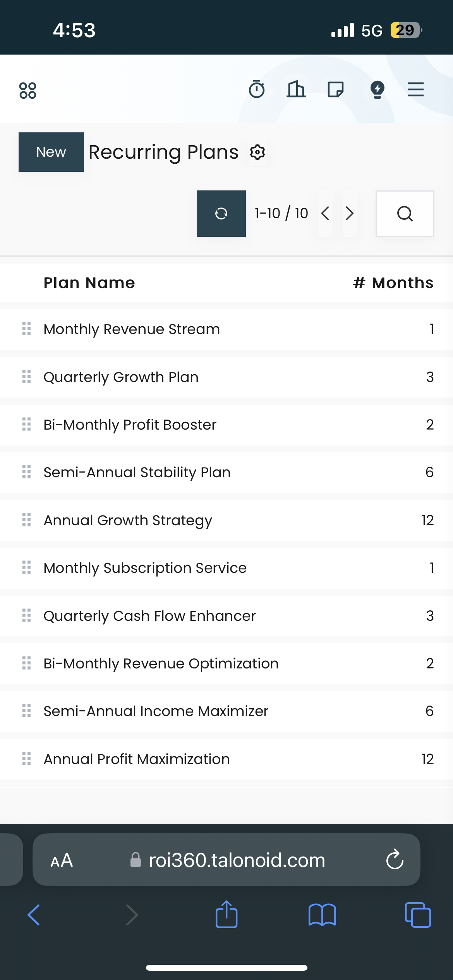The height and width of the screenshot is (980, 453).
Task: Refresh the recurring plans list
Action: [x=221, y=213]
